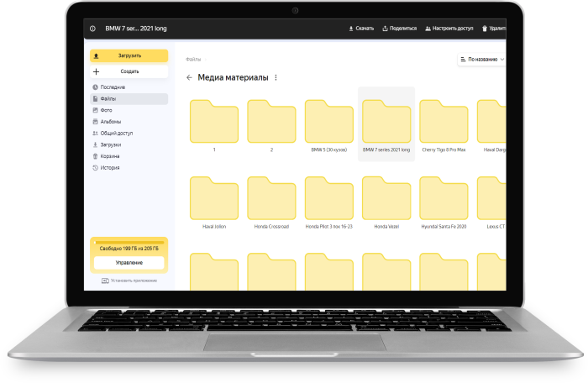Click the Управление storage button
The width and height of the screenshot is (588, 383).
point(129,263)
